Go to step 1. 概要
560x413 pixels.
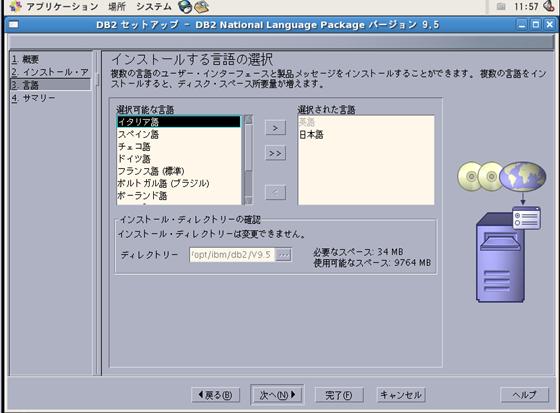point(25,59)
